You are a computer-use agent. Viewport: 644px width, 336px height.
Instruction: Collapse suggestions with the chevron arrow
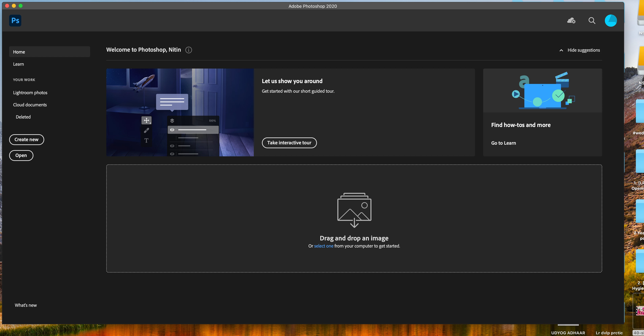click(561, 50)
